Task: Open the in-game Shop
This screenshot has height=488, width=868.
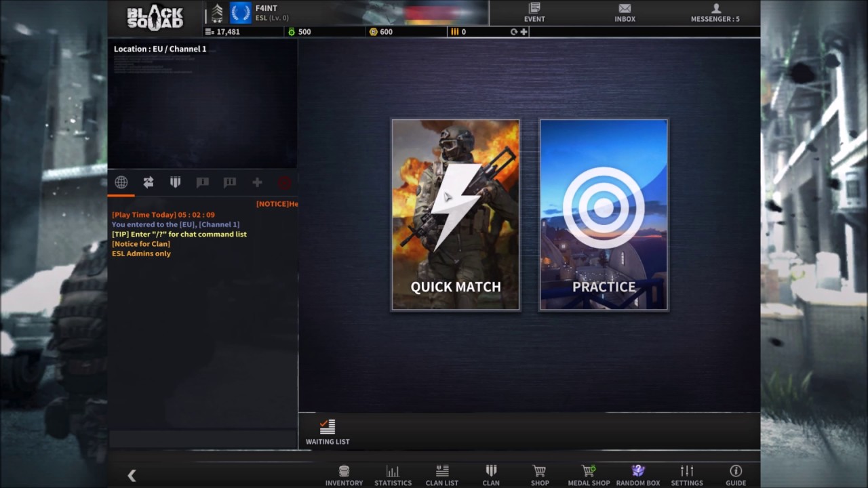Action: [540, 474]
